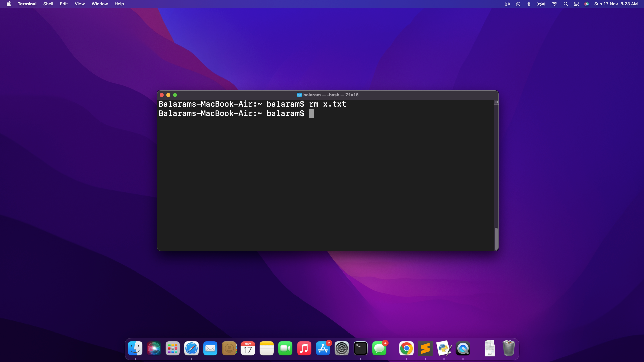Click the Messages app in dock

(x=379, y=349)
